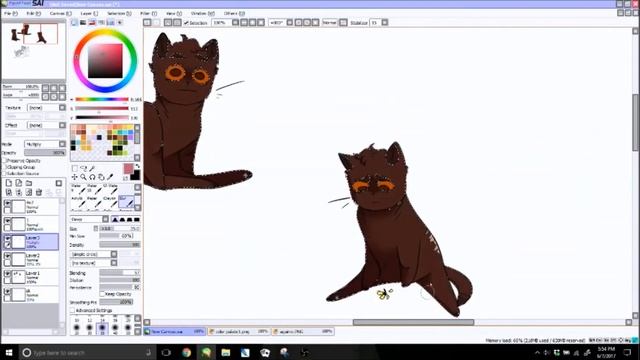Open Task View on the taskbar
The width and height of the screenshot is (640, 360).
click(166, 352)
